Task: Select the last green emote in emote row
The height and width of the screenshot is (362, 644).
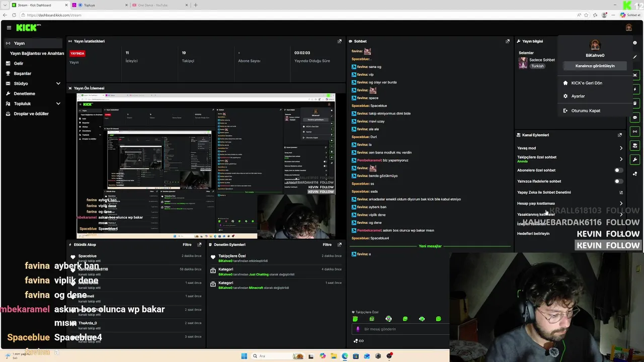Action: point(438,319)
